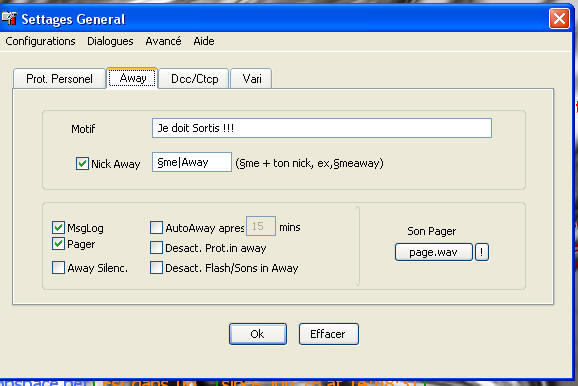This screenshot has height=386, width=578.
Task: Open the Dialogues menu
Action: coord(110,41)
